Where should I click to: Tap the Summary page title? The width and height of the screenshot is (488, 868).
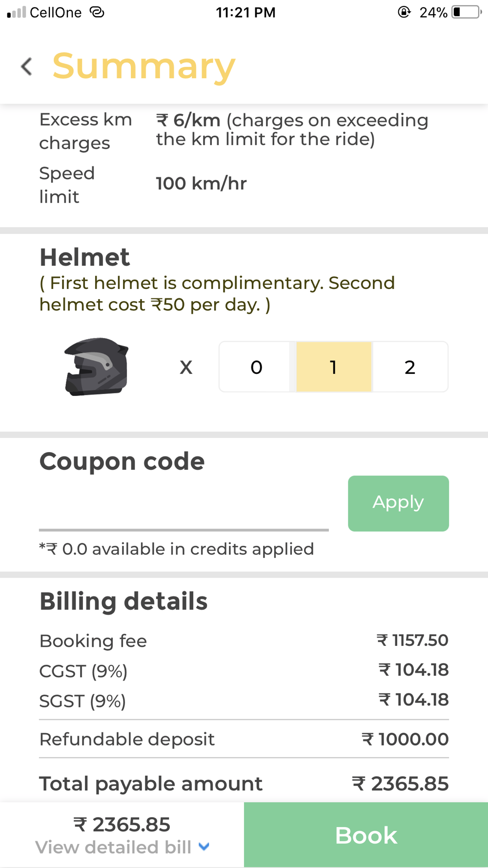[x=144, y=66]
